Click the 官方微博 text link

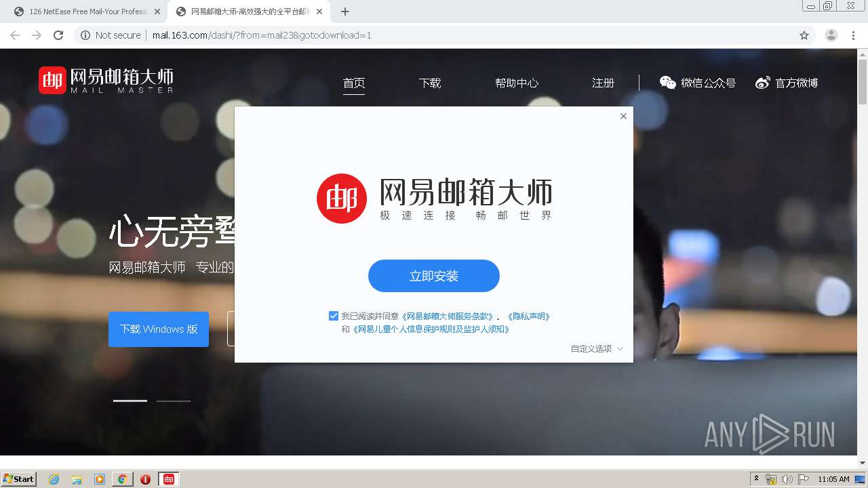(x=797, y=83)
